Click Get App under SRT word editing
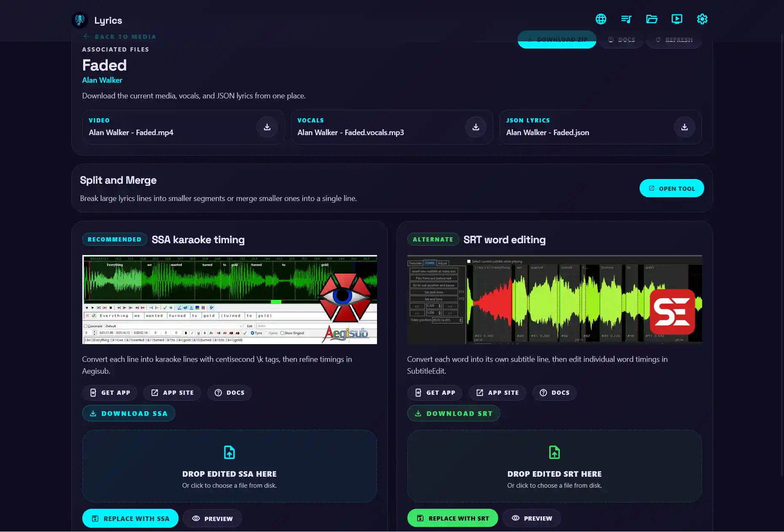The image size is (784, 532). (435, 393)
